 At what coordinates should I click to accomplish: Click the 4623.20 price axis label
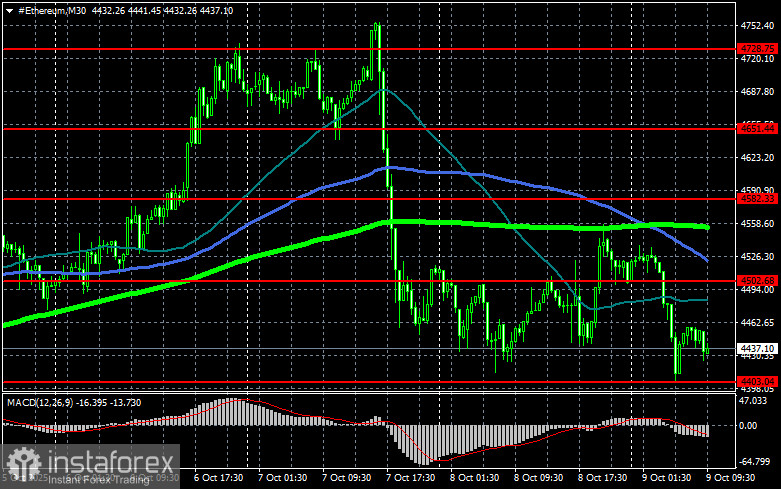point(757,157)
